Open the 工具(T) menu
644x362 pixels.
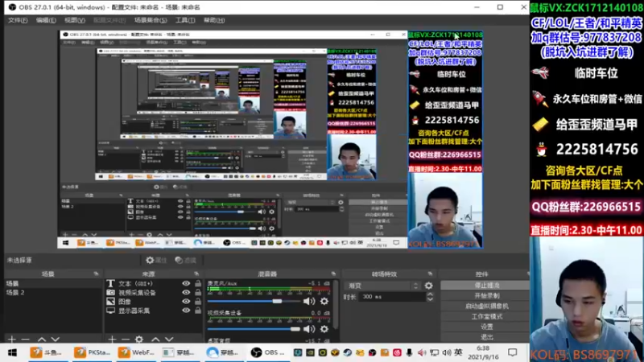pos(185,20)
